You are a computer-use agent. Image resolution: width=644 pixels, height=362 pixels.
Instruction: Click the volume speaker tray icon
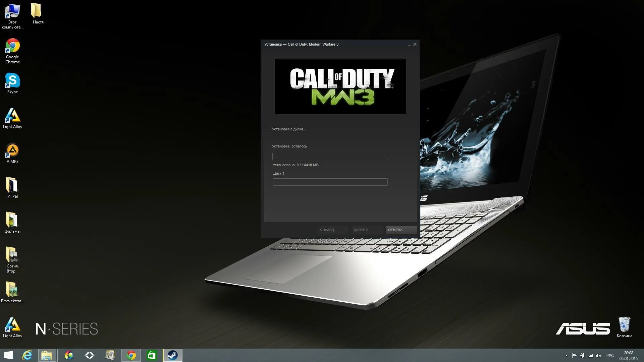(x=599, y=356)
